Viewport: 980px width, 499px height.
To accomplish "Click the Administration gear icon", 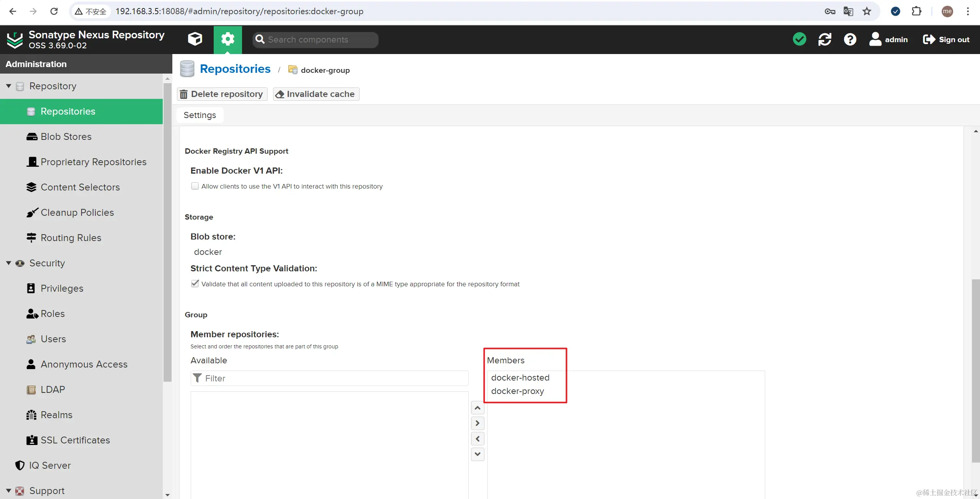I will [227, 39].
